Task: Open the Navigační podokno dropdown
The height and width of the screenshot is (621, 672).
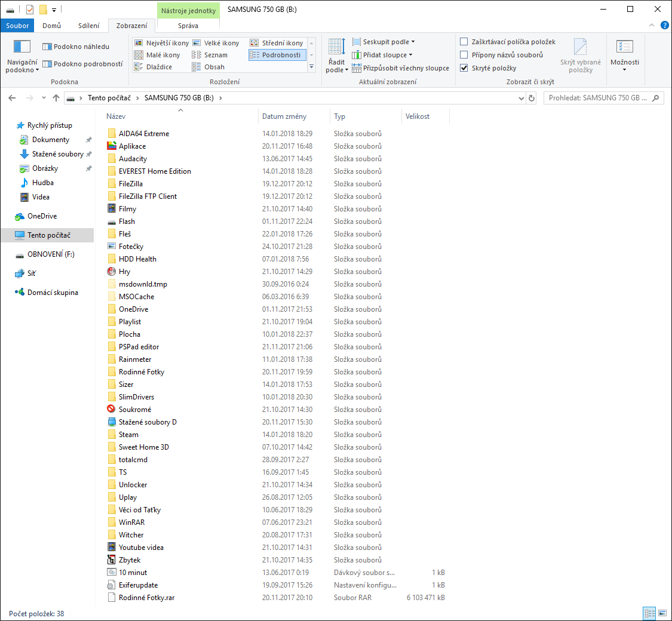Action: 22,56
